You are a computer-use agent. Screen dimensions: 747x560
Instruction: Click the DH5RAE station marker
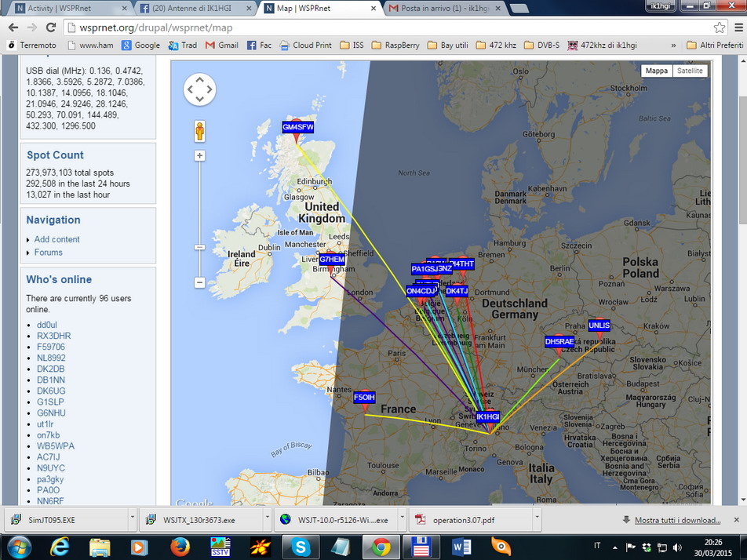(x=559, y=342)
